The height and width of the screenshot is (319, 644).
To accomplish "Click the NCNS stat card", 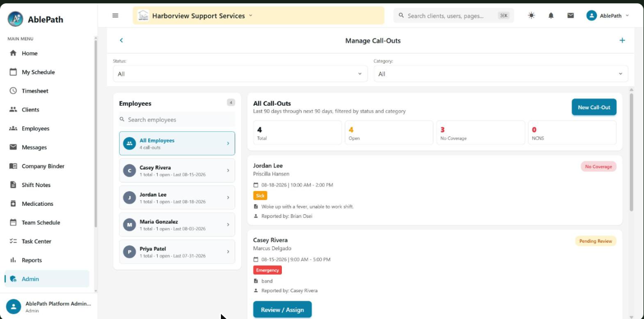I will coord(572,132).
